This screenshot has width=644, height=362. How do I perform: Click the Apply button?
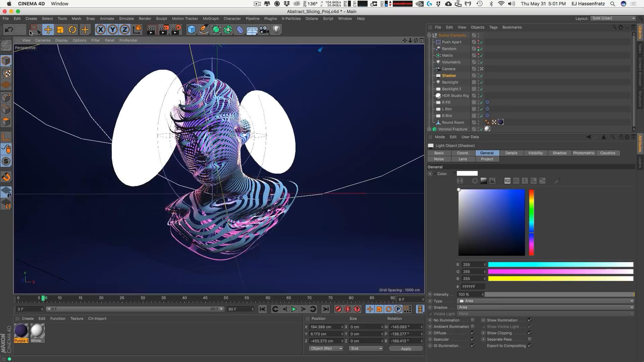click(x=406, y=349)
